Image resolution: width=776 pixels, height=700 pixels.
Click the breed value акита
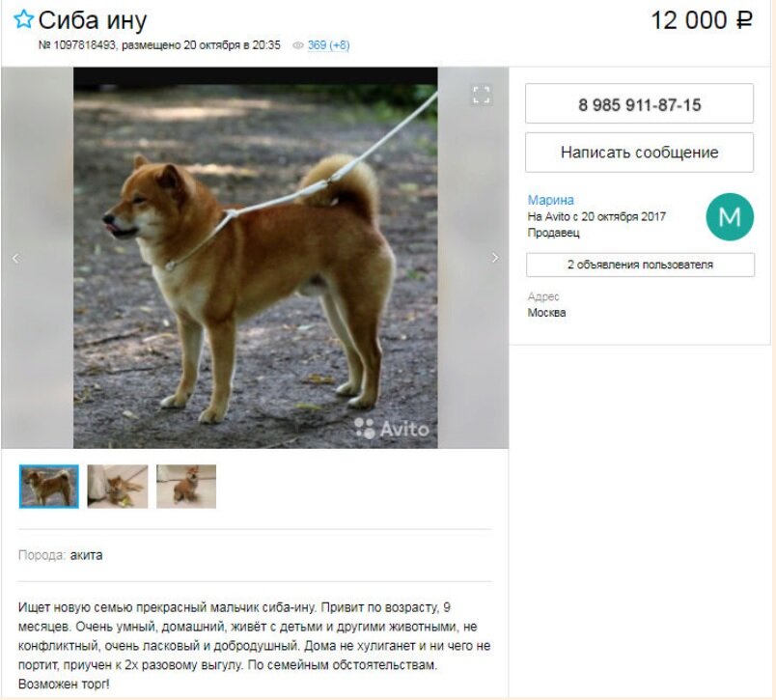86,555
